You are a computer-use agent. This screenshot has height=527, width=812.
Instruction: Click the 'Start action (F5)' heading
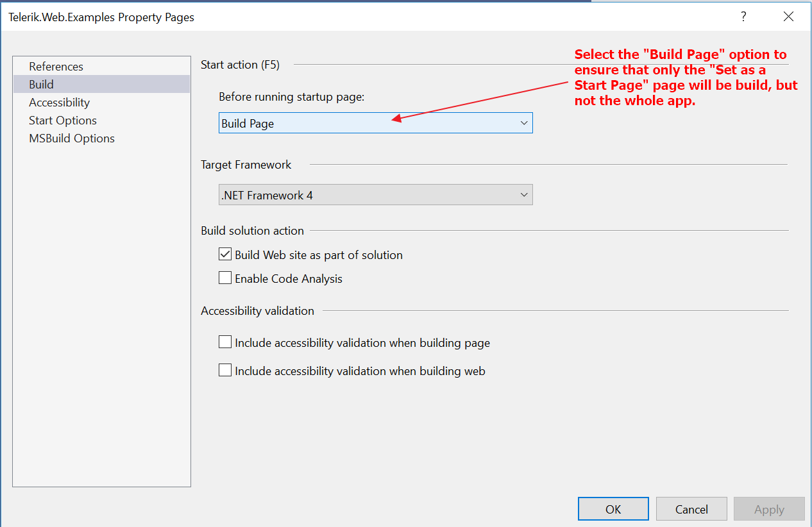tap(241, 64)
